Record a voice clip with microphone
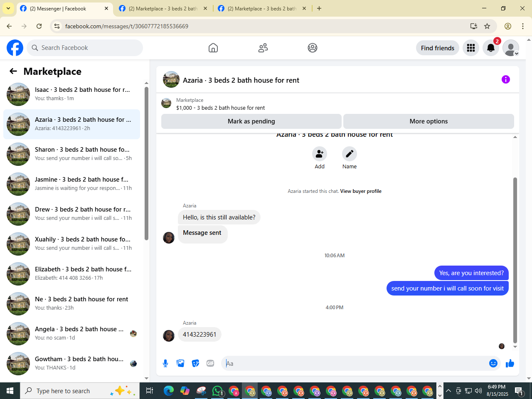 coord(165,363)
